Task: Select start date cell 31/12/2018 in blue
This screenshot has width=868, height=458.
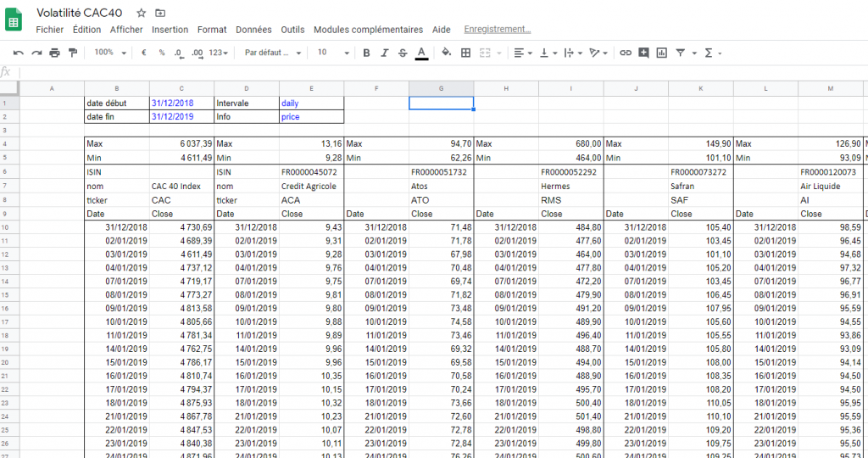Action: 181,103
